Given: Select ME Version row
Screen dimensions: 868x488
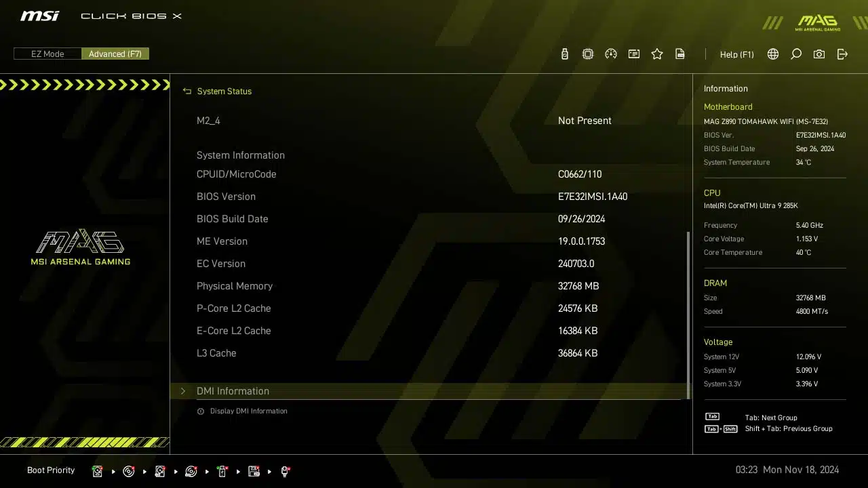Looking at the screenshot, I should (x=429, y=241).
